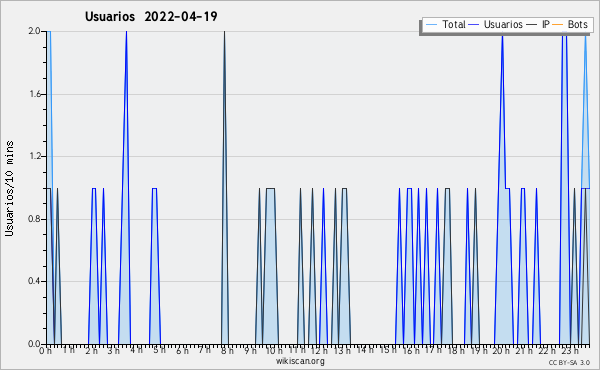
Task: Click the 0.0 y-axis value
Action: pos(34,344)
